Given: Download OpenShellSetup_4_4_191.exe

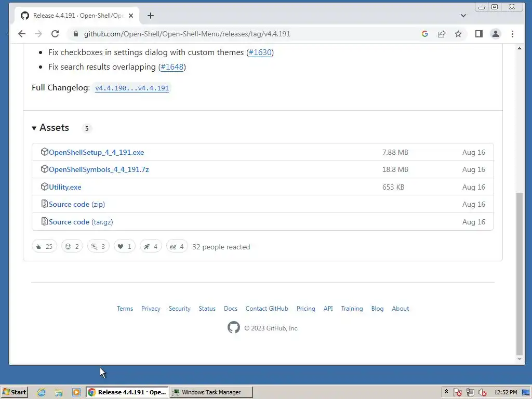Looking at the screenshot, I should point(96,152).
